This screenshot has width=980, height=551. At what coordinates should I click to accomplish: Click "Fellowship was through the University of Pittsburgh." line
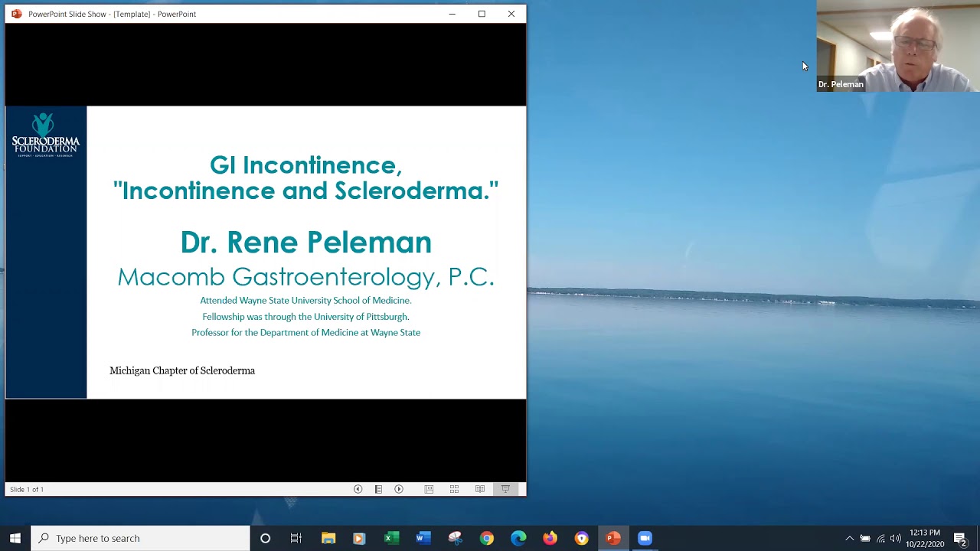pyautogui.click(x=305, y=317)
